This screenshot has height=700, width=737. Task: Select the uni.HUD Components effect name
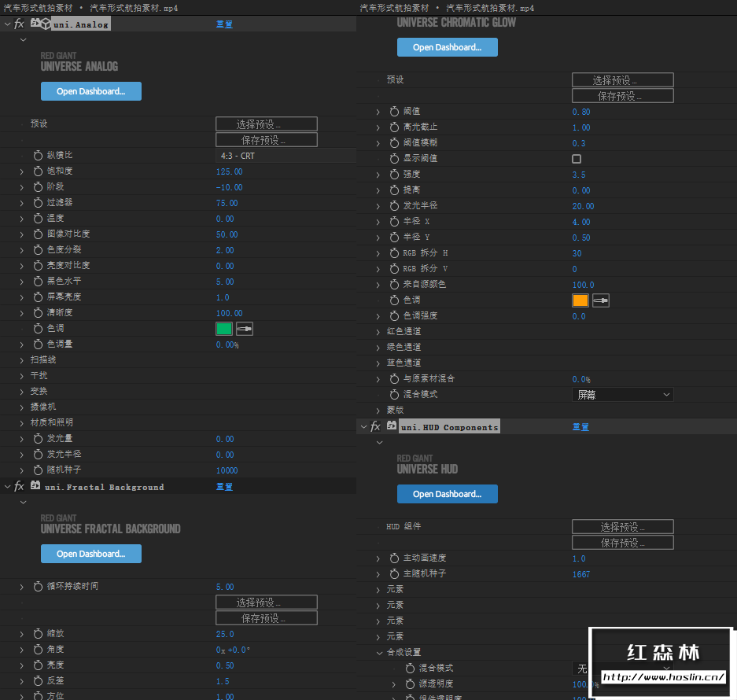click(x=449, y=427)
